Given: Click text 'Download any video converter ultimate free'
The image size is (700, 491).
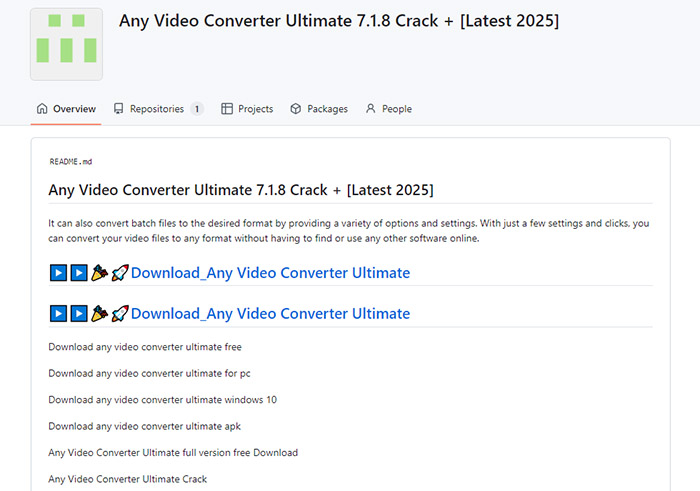Looking at the screenshot, I should (x=145, y=347).
